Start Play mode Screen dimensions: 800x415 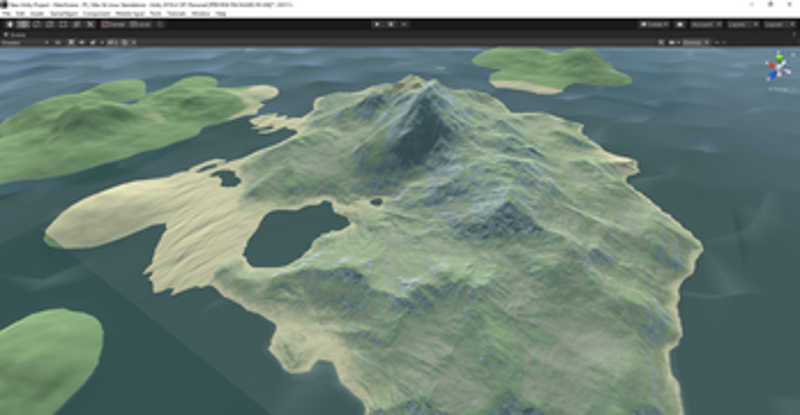[x=378, y=25]
